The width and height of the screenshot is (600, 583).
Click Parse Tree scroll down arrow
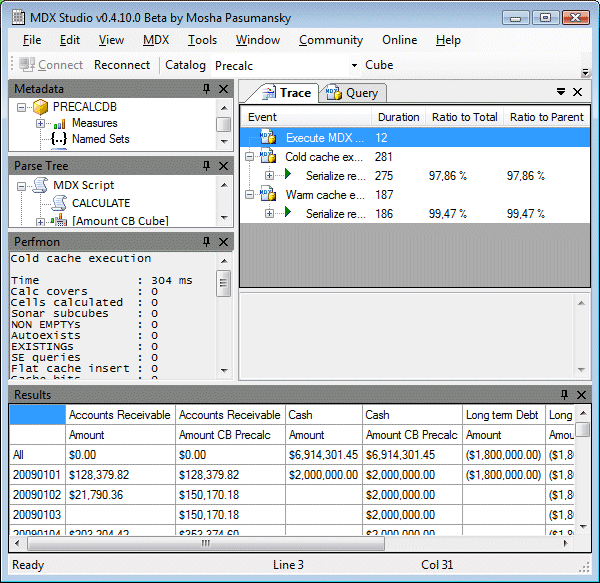click(224, 218)
